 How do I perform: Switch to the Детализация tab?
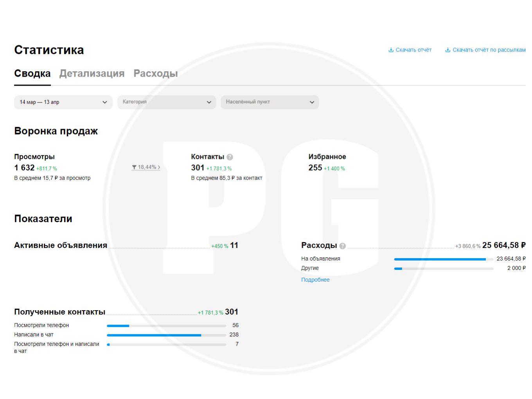92,74
